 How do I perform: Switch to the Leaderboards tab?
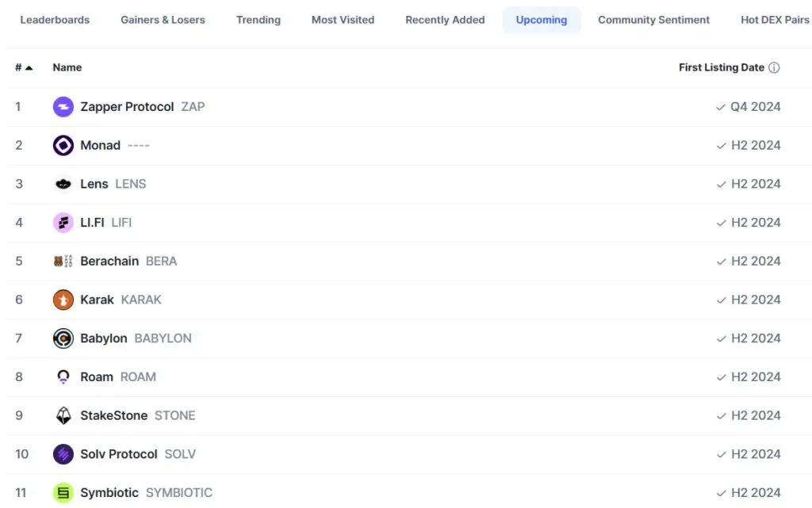55,20
